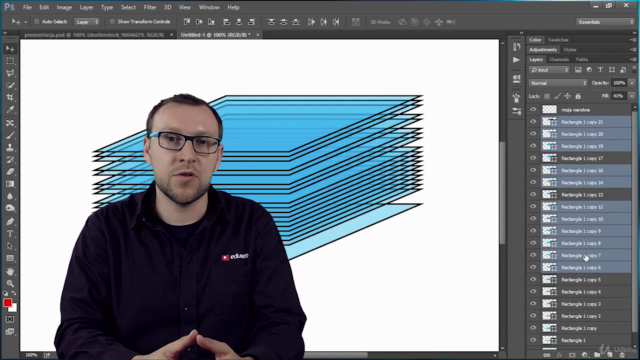
Task: Select the Dodge tool
Action: pyautogui.click(x=10, y=208)
